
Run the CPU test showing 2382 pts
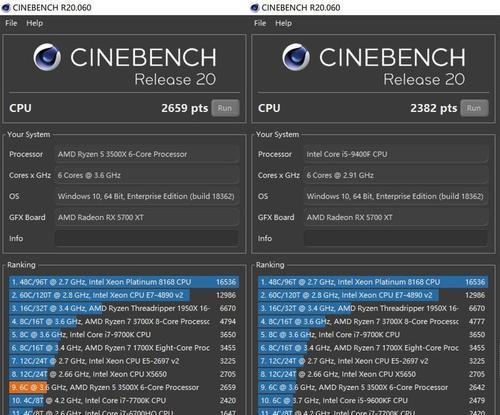tap(474, 108)
